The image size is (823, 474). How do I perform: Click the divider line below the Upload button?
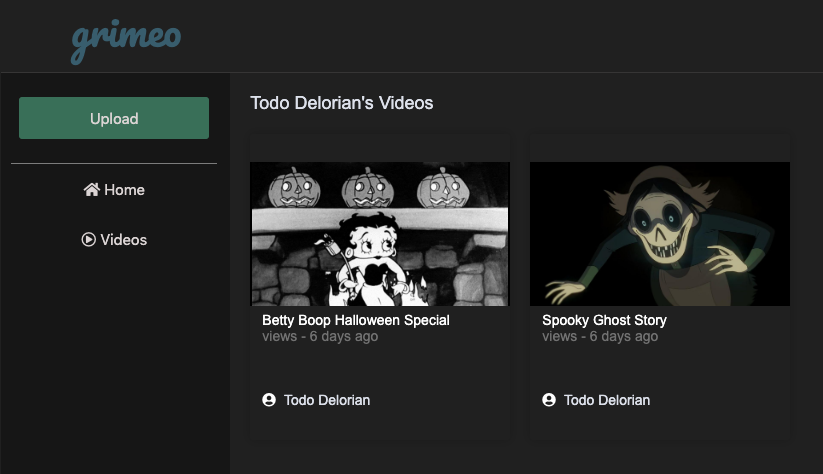(x=114, y=163)
